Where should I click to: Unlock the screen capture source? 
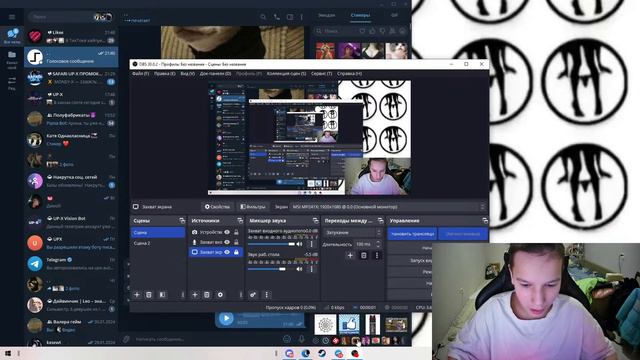point(236,252)
